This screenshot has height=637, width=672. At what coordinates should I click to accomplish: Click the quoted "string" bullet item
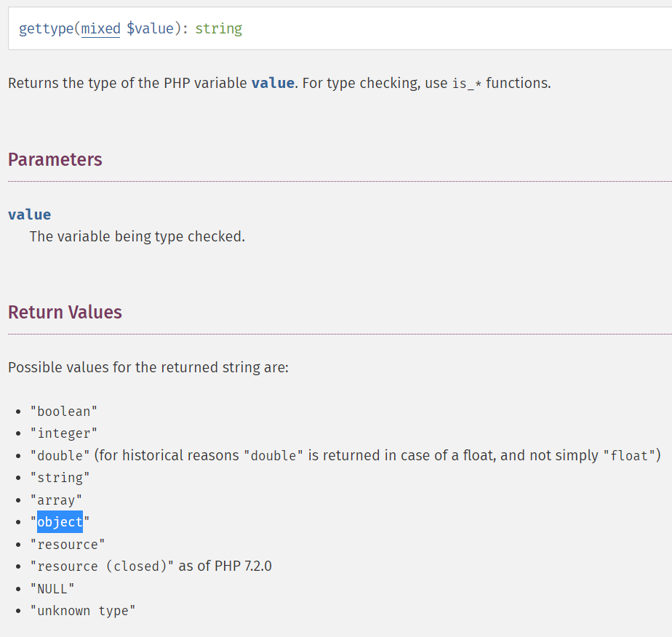point(60,478)
